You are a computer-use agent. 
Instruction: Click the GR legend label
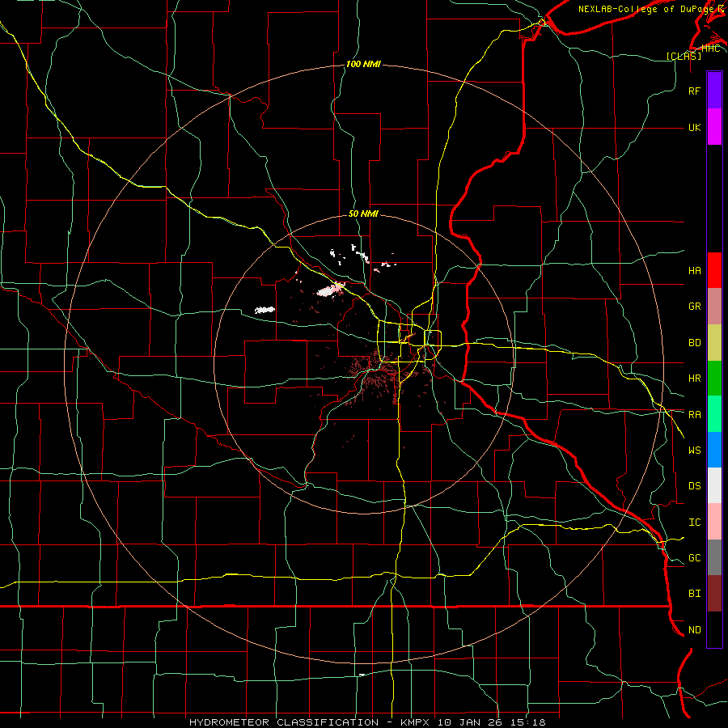[694, 307]
